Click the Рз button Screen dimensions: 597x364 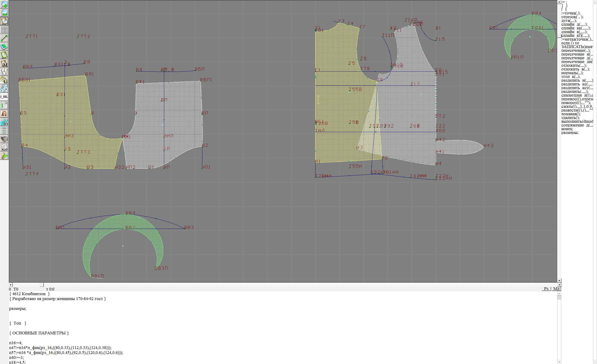coord(546,289)
